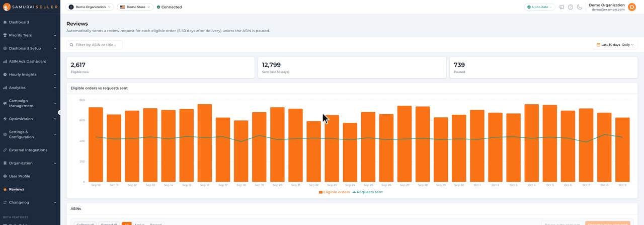Click the Optimization lightning icon
The image size is (644, 225).
point(5,119)
